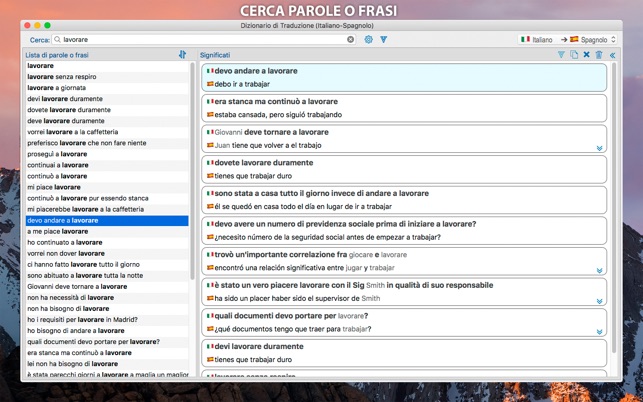Copy meanings using the copy icon

click(574, 54)
